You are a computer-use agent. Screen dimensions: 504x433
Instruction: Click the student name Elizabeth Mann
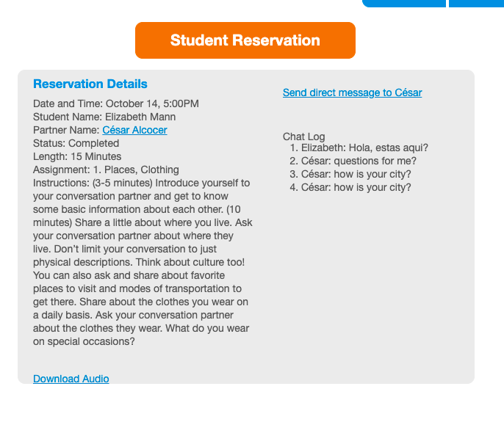140,117
